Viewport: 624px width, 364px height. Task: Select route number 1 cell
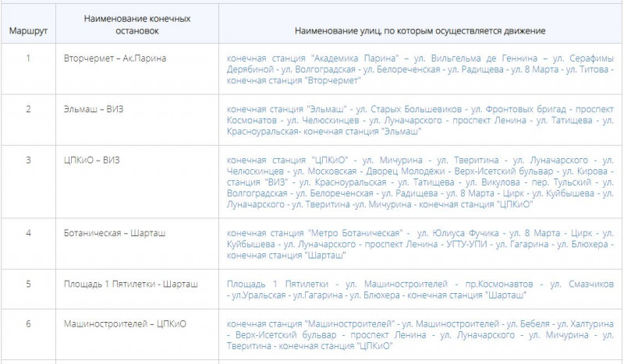pyautogui.click(x=27, y=58)
